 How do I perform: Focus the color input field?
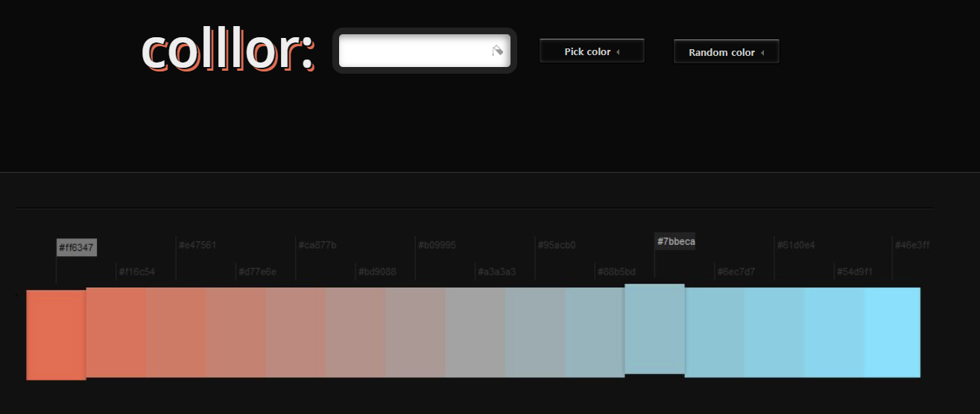[424, 51]
